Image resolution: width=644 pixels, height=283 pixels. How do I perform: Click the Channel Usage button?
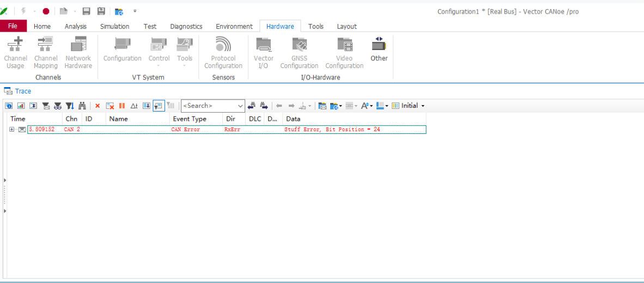coord(15,53)
